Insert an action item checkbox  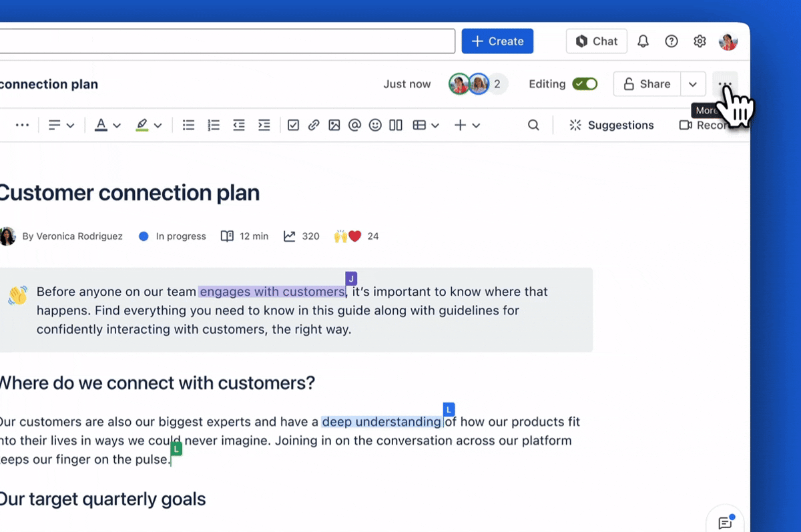point(293,125)
